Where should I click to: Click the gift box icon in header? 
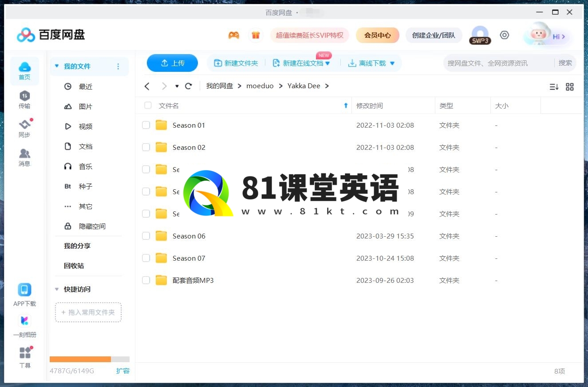point(256,35)
